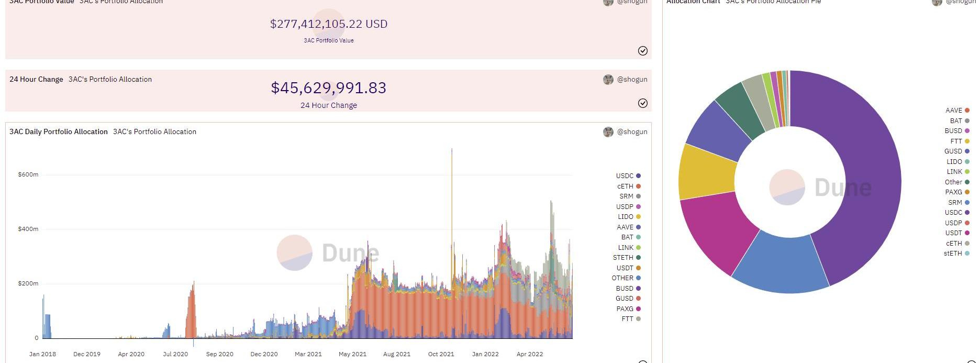The height and width of the screenshot is (363, 980).
Task: Follow the 3AC's Portfolio Allocation link beside the Daily Portfolio title
Action: tap(154, 132)
